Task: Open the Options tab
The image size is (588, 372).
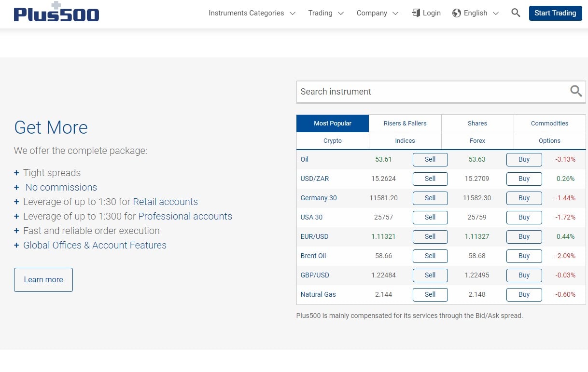Action: [x=550, y=141]
